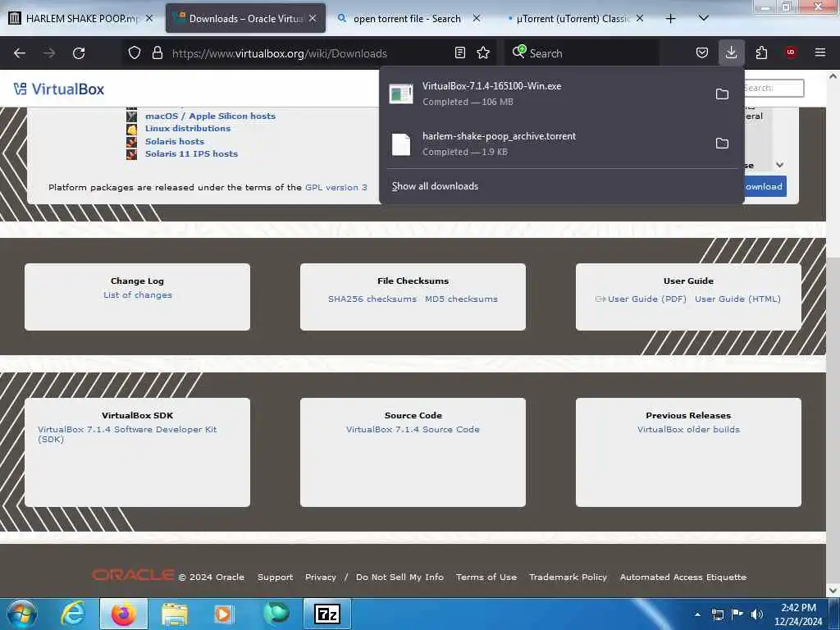
Task: Open macOS / Apple Silicon hosts link
Action: click(210, 116)
